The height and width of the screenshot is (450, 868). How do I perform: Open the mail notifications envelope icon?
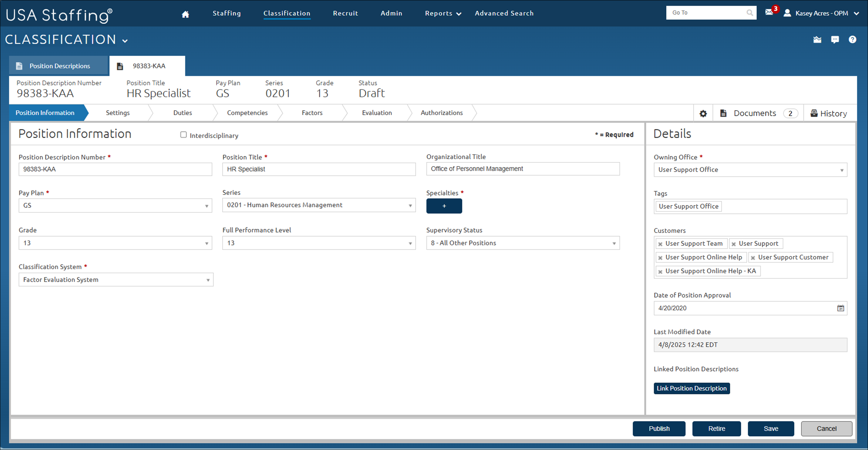click(x=769, y=12)
